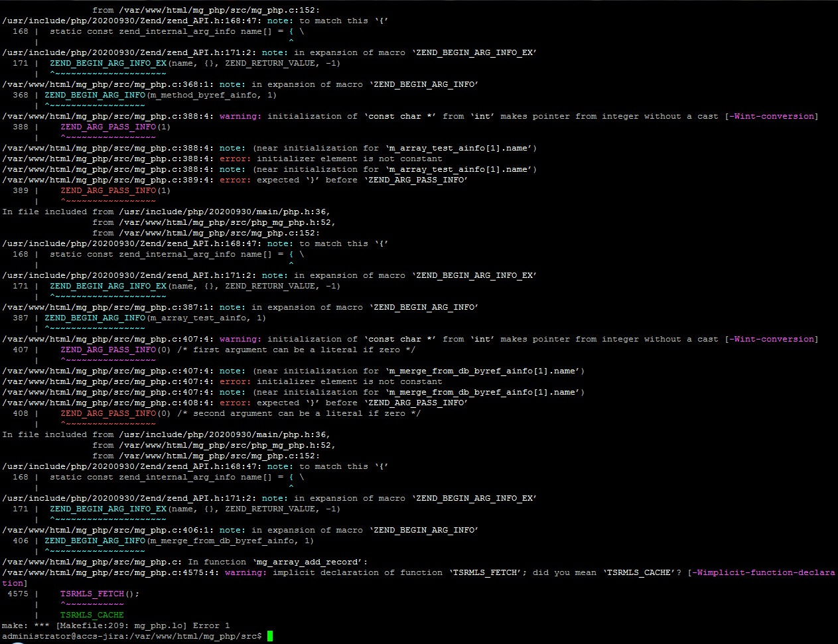Click the red ZEND_ARG_PASS_INFO(1) on line 389
Screen dimensions: 838x644
pyautogui.click(x=115, y=190)
